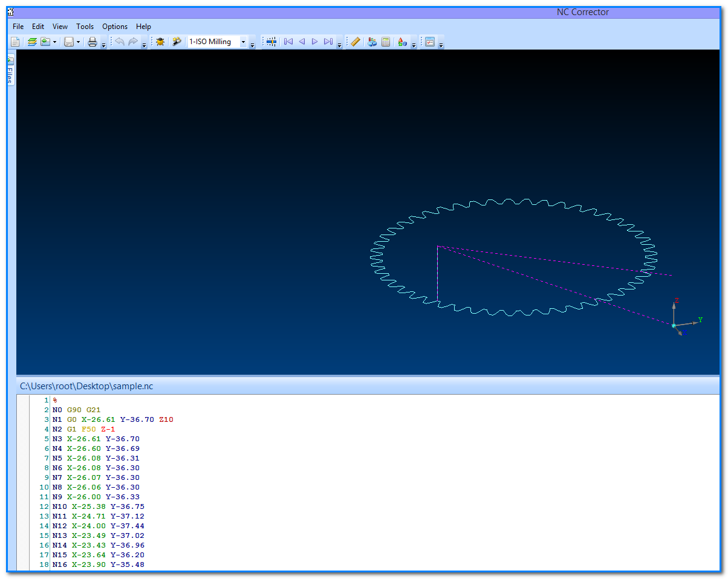Click the Save disk icon
This screenshot has width=728, height=579.
coord(69,42)
